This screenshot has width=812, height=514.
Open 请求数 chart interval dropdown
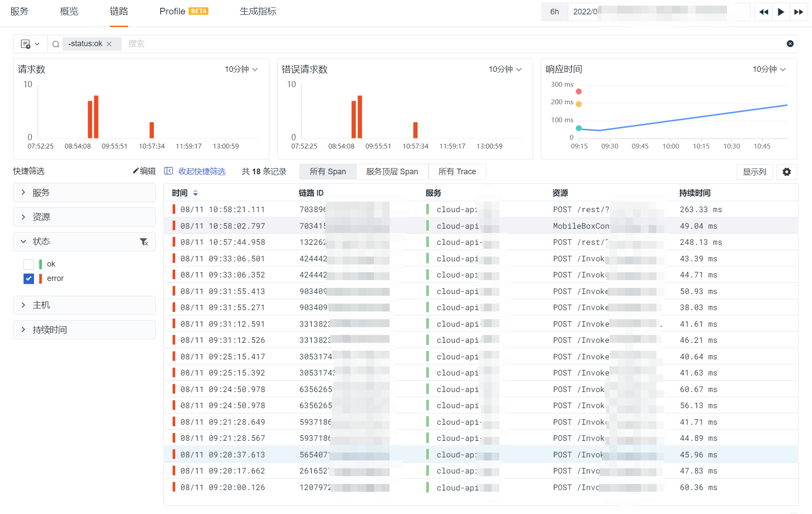pos(241,69)
